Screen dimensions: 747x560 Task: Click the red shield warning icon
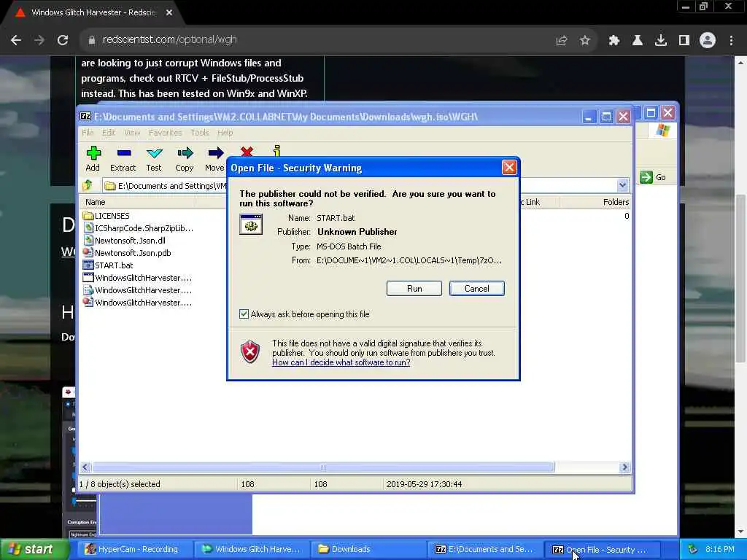tap(250, 352)
